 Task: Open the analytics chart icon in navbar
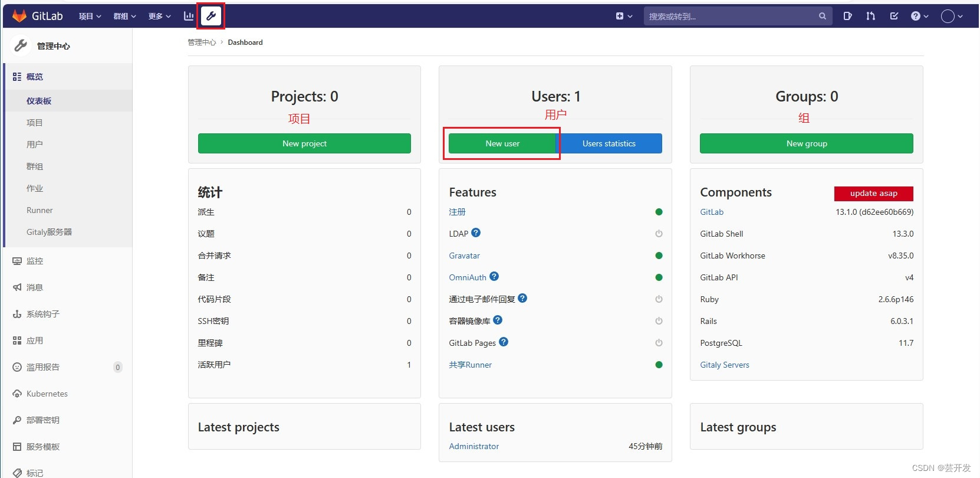[x=189, y=16]
